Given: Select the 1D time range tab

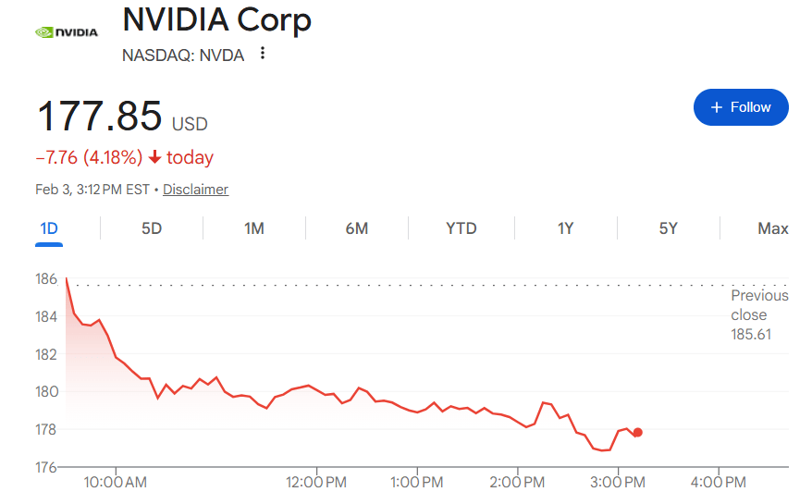Looking at the screenshot, I should tap(49, 228).
